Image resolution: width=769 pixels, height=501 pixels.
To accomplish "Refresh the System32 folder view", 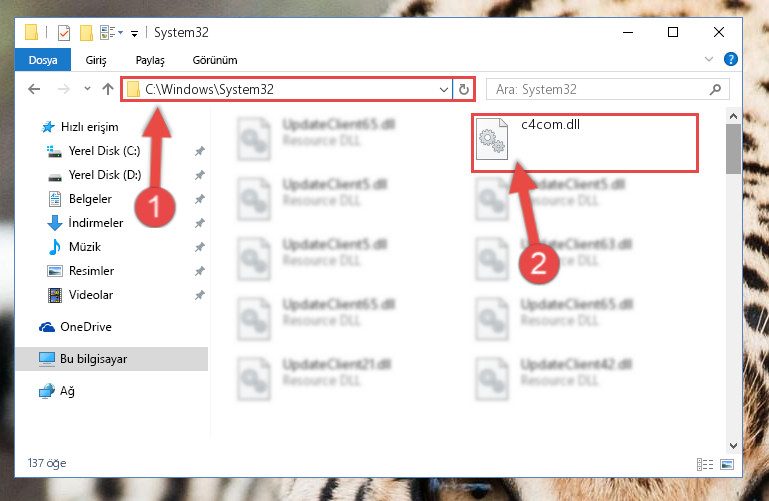I will (x=463, y=89).
